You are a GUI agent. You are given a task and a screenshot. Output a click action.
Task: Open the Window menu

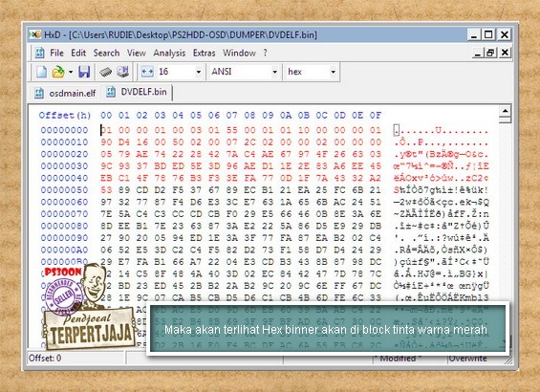(x=239, y=53)
